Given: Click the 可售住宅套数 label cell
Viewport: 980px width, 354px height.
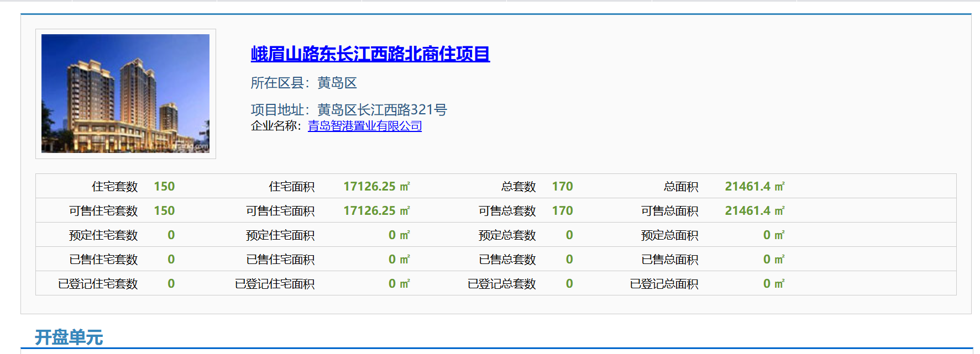Looking at the screenshot, I should click(x=103, y=211).
